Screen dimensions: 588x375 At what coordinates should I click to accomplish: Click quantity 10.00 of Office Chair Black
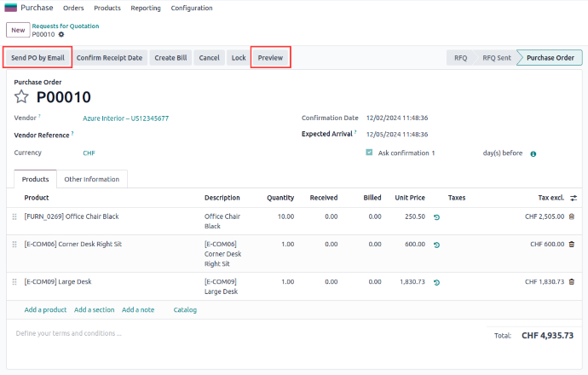pos(285,216)
